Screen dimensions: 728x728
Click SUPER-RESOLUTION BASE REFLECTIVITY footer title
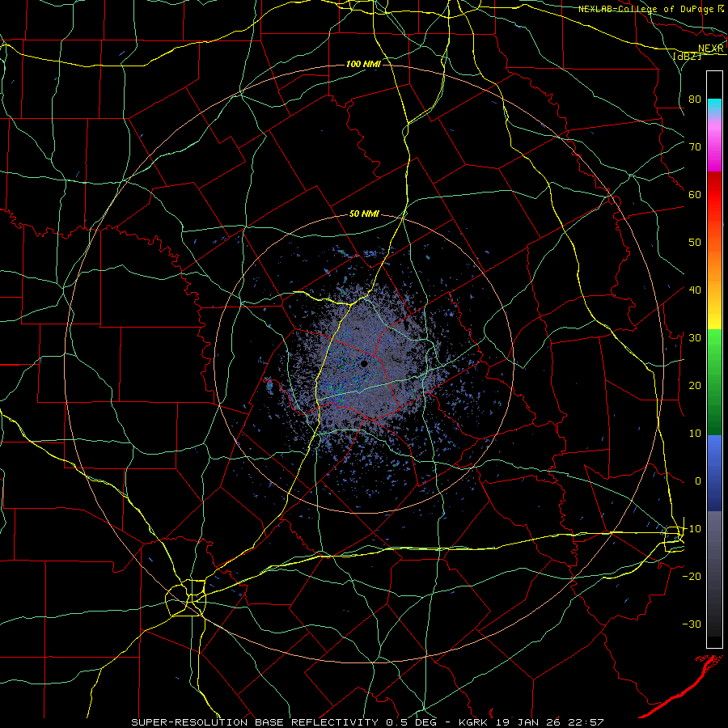255,722
